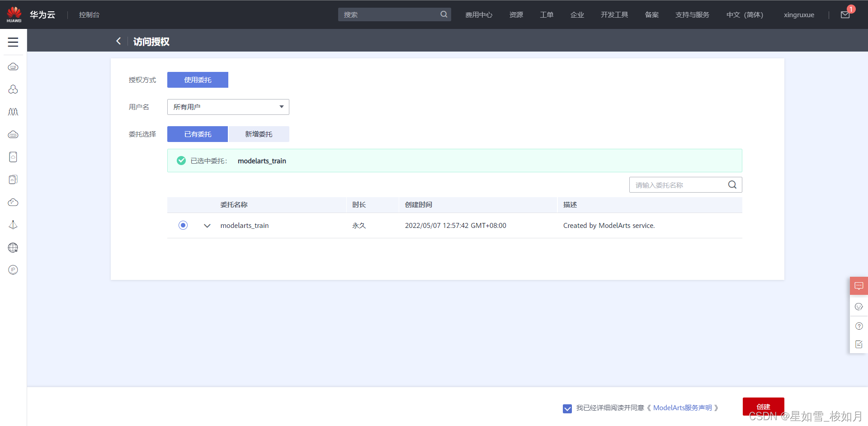
Task: Toggle the ModelArts service agreement checkbox
Action: click(567, 408)
